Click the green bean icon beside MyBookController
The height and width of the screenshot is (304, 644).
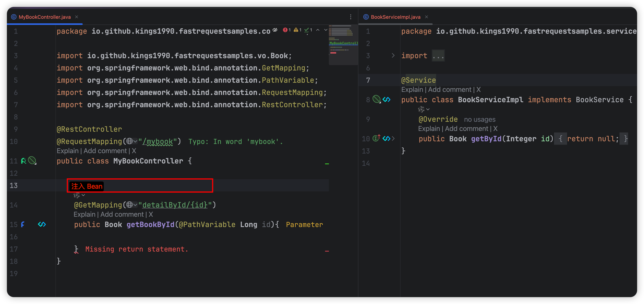24,161
